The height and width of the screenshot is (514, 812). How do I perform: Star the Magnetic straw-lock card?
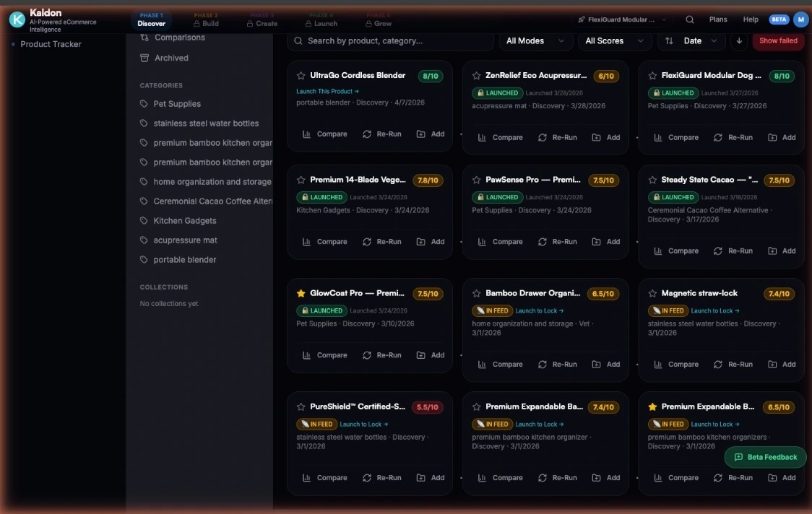click(652, 294)
